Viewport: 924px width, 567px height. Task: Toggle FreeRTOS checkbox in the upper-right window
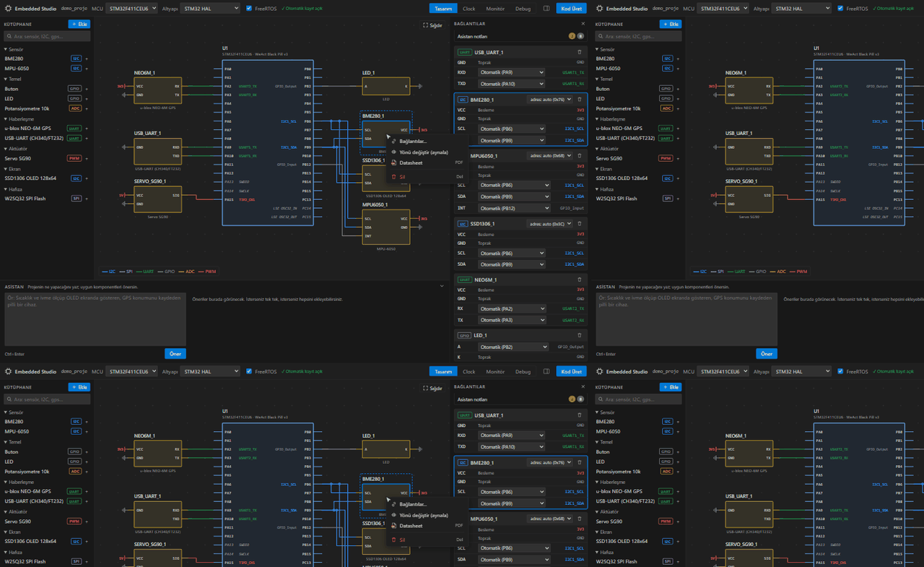[840, 9]
